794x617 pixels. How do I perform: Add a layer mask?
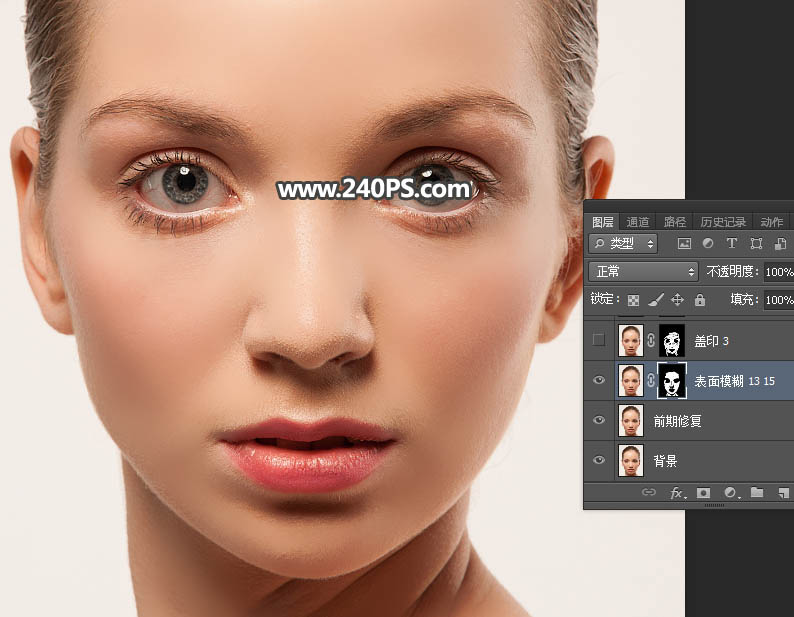pyautogui.click(x=703, y=493)
